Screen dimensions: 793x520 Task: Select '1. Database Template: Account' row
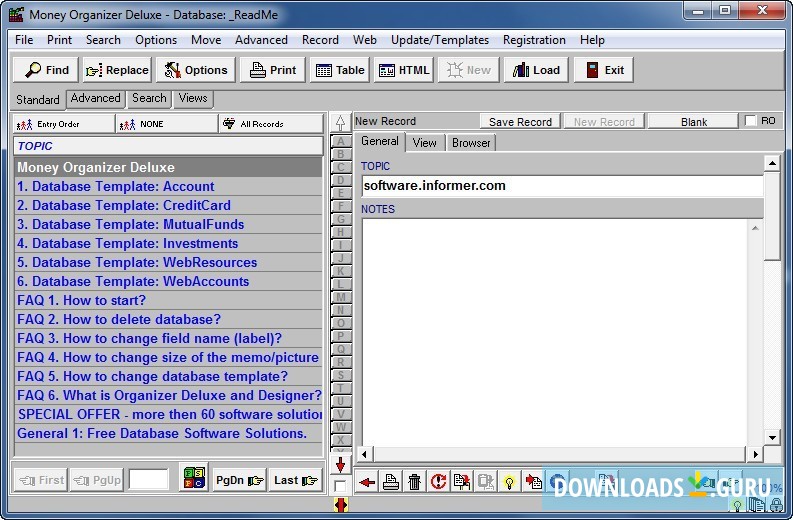(x=168, y=186)
